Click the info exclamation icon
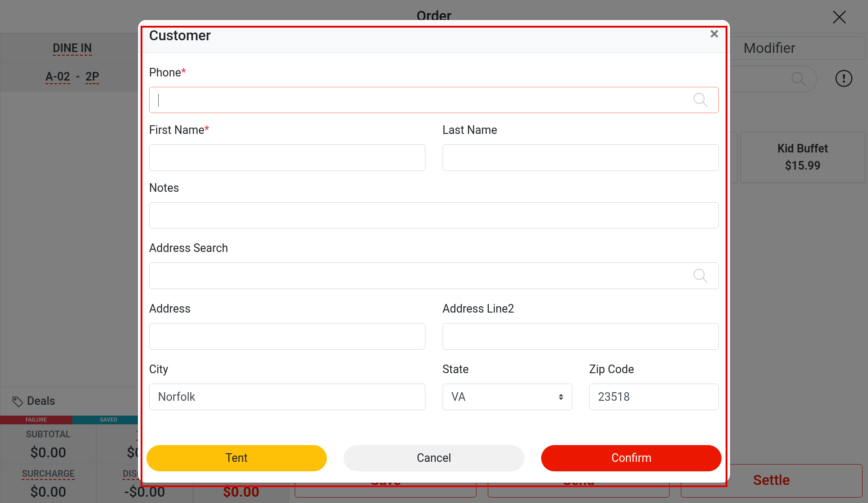Screen dimensions: 868x503 tap(844, 79)
